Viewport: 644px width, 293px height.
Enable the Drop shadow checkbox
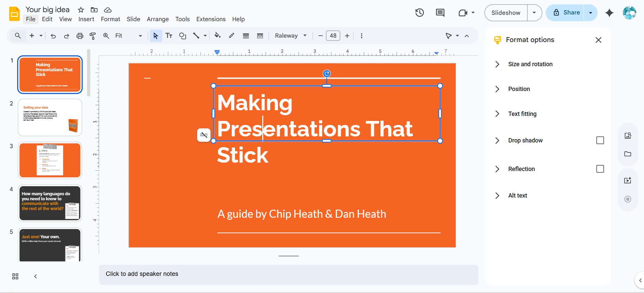point(600,140)
